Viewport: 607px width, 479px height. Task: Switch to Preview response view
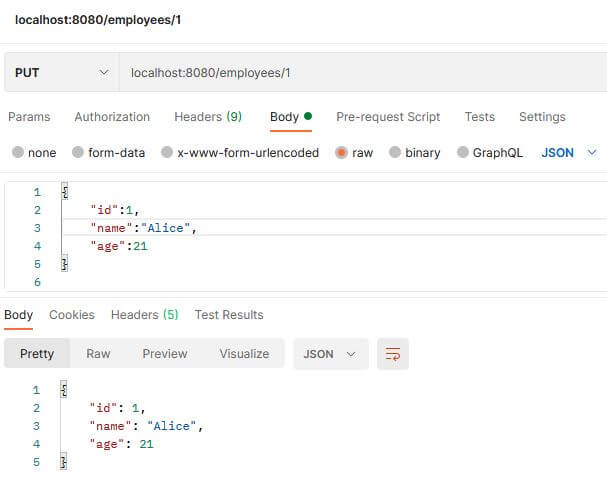tap(165, 354)
